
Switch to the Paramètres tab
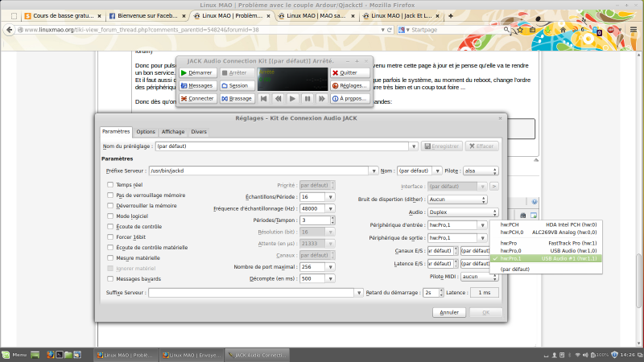coord(116,131)
